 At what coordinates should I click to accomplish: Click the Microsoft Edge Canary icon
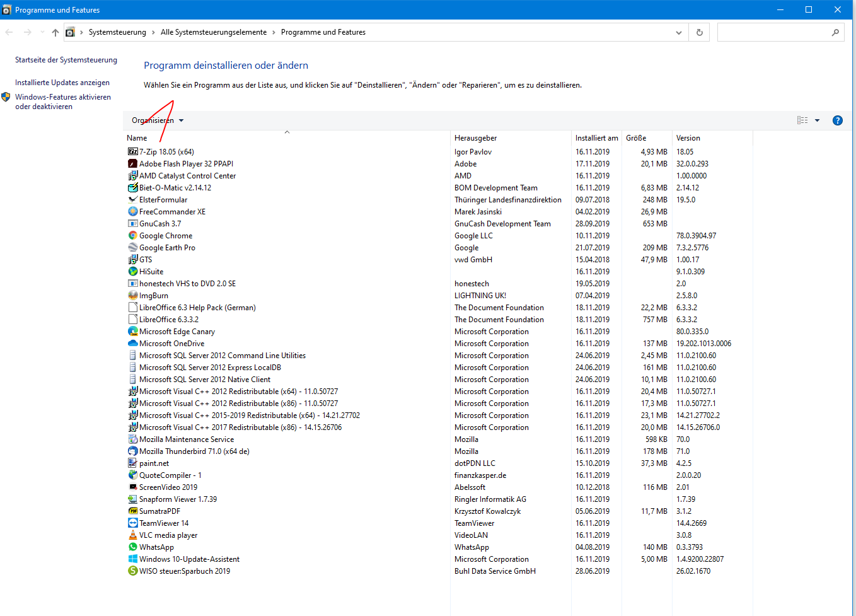click(x=132, y=331)
